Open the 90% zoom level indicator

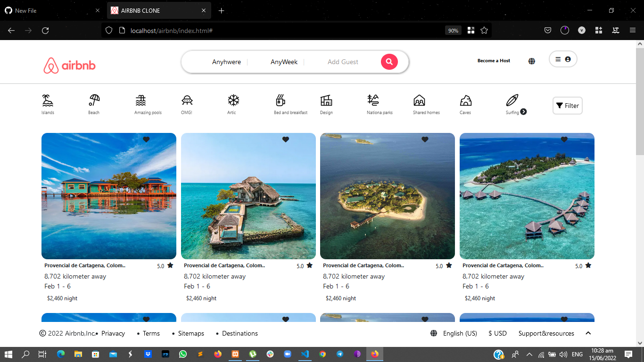[x=453, y=30]
